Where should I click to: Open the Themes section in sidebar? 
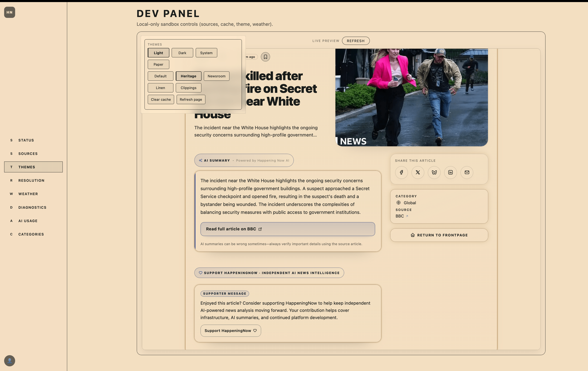click(34, 167)
